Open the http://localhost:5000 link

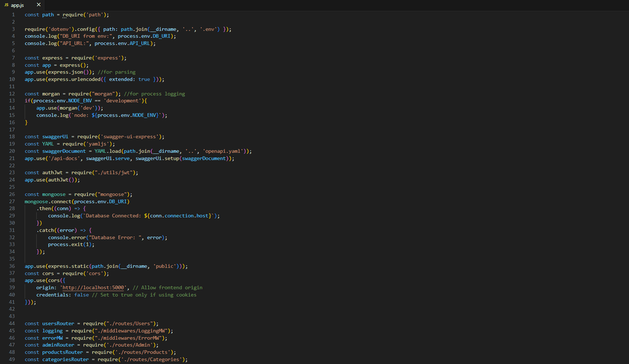tap(93, 287)
